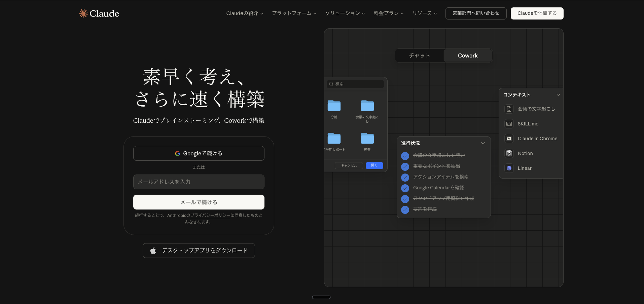Screen dimensions: 644x304
Task: Click the Linear icon in context panel
Action: pyautogui.click(x=509, y=168)
